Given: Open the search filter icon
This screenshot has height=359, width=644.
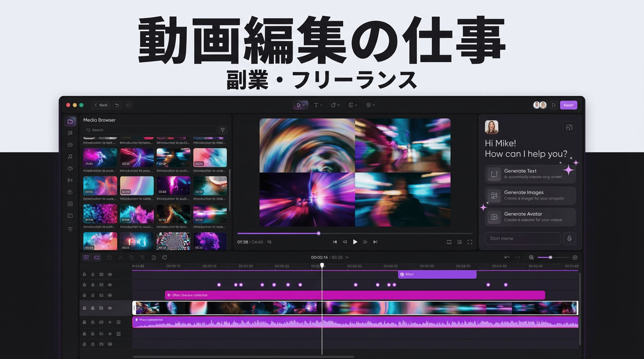Looking at the screenshot, I should (222, 129).
